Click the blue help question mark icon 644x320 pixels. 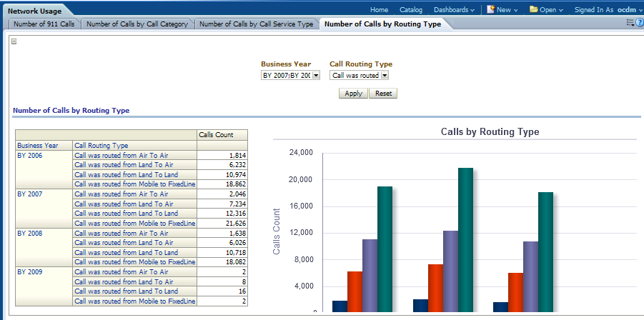tap(639, 24)
